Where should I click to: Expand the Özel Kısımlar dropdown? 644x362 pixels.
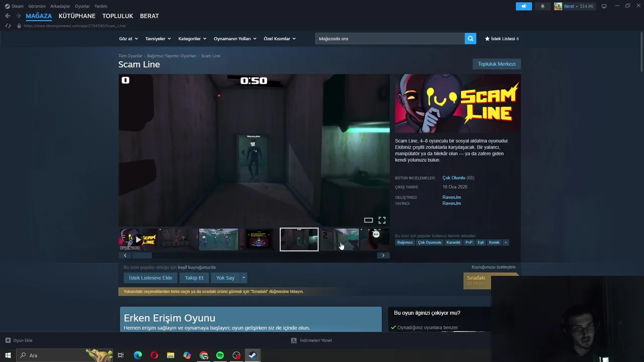pyautogui.click(x=280, y=39)
